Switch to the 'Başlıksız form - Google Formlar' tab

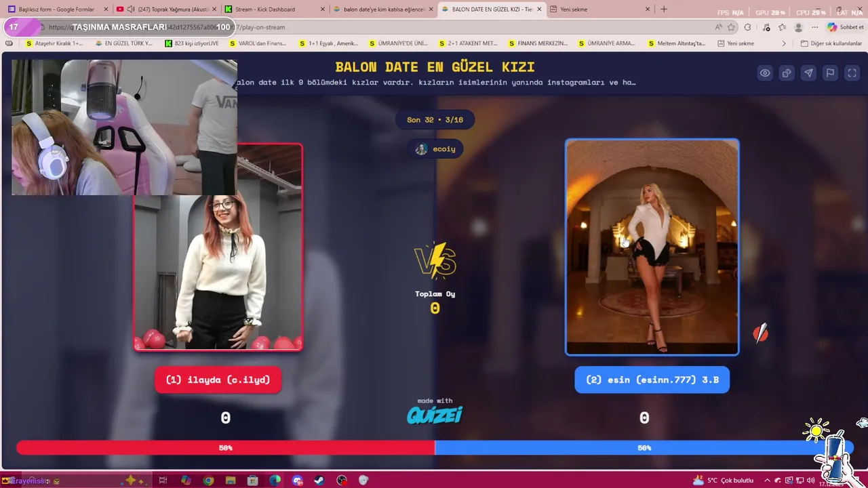(57, 9)
